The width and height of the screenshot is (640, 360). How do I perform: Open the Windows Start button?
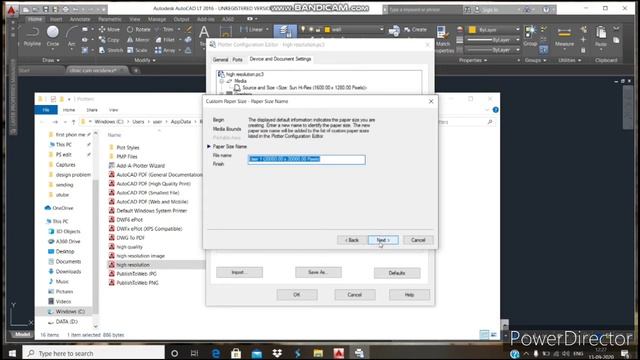pyautogui.click(x=11, y=353)
